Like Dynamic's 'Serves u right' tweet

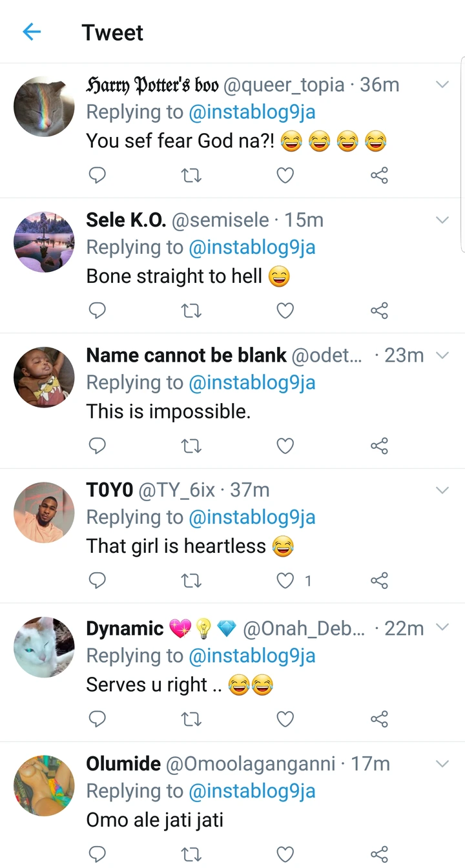click(285, 719)
